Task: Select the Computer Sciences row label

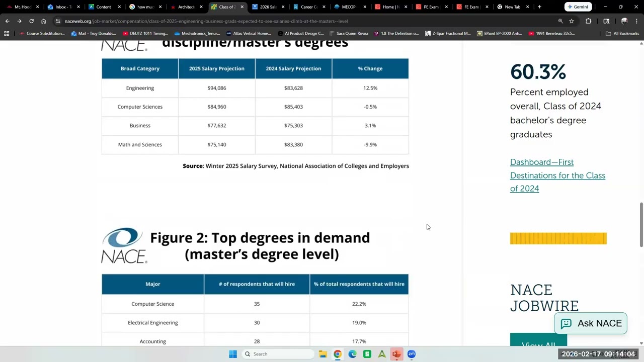Action: coord(140,107)
